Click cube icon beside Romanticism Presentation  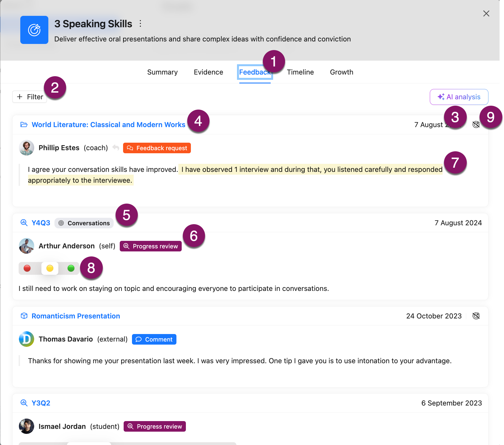pyautogui.click(x=24, y=316)
